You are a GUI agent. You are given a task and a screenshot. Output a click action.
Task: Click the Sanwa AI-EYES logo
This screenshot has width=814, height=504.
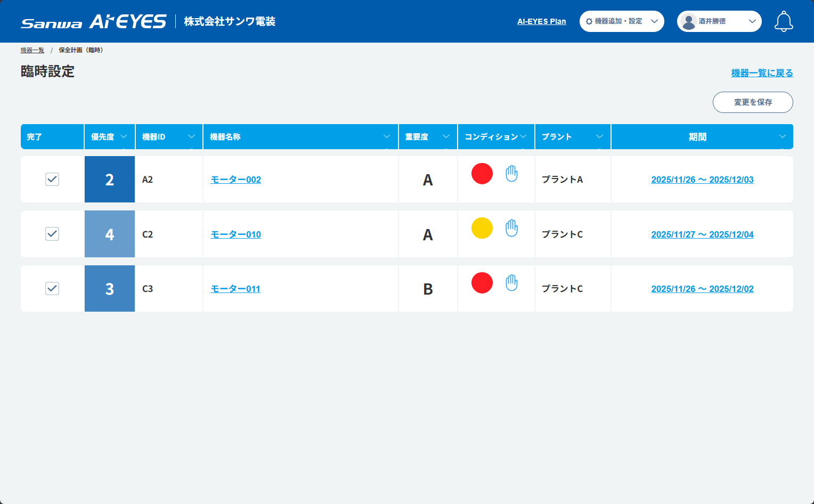coord(91,21)
